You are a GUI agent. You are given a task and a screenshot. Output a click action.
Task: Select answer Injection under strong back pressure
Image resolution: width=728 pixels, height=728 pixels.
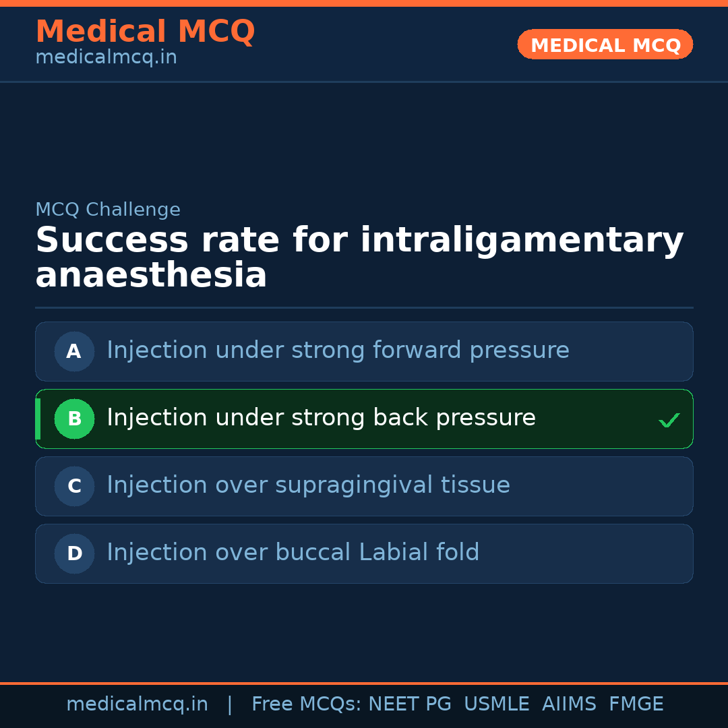pyautogui.click(x=321, y=418)
